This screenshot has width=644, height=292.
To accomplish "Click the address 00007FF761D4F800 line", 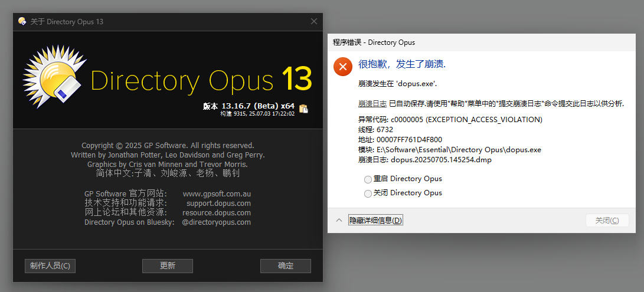I will coord(400,140).
